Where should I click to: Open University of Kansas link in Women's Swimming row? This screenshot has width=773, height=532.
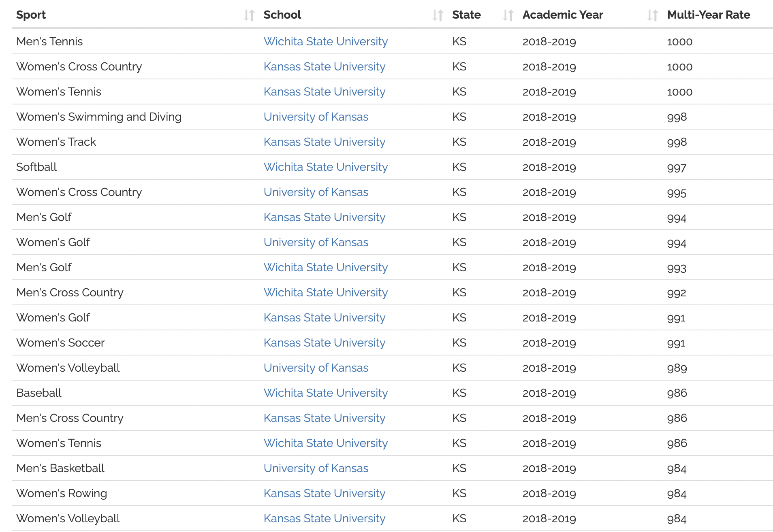316,117
